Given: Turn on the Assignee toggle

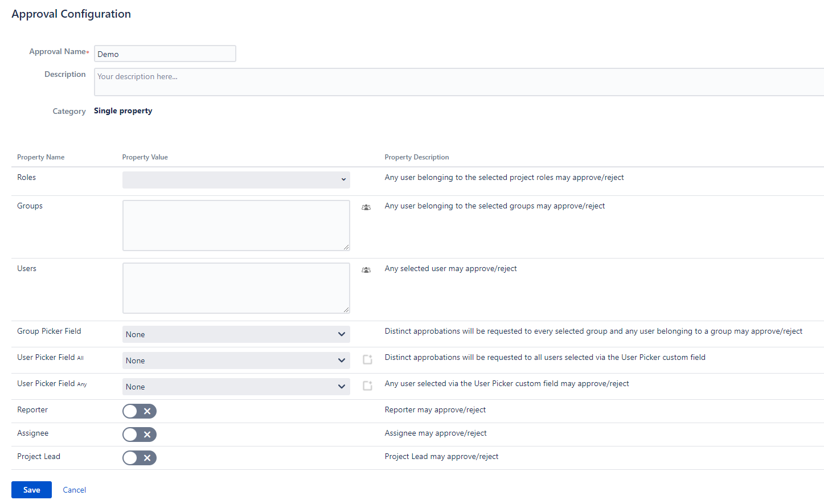Looking at the screenshot, I should (x=139, y=435).
